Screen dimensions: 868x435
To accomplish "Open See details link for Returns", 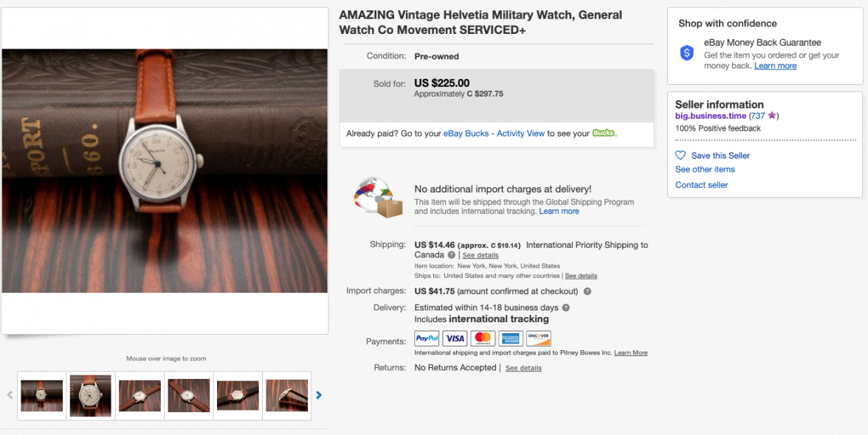I will pos(523,368).
